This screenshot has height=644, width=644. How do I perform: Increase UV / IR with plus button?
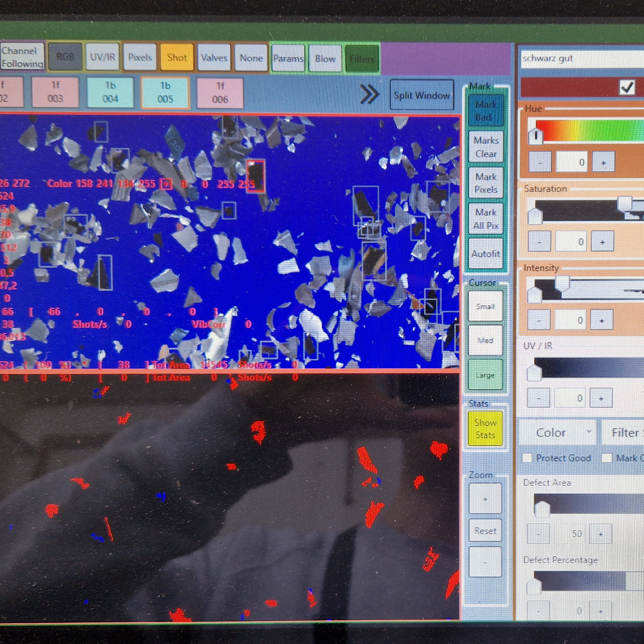(601, 398)
